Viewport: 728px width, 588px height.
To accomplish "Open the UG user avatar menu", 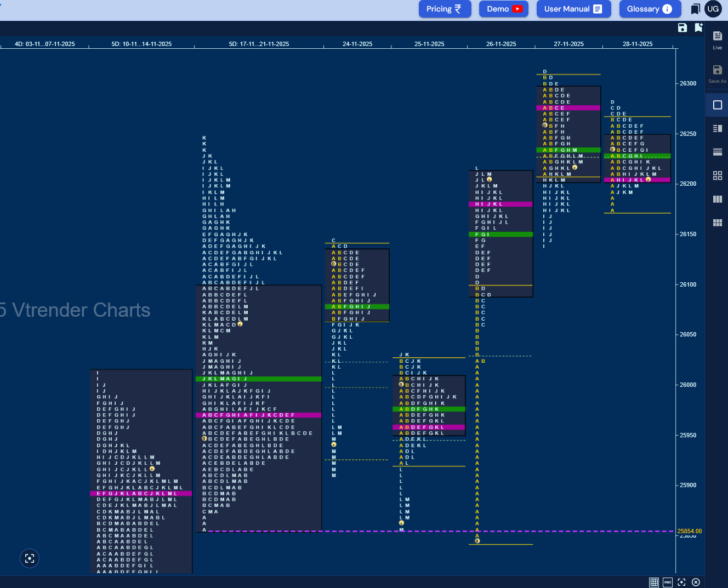I will (713, 9).
